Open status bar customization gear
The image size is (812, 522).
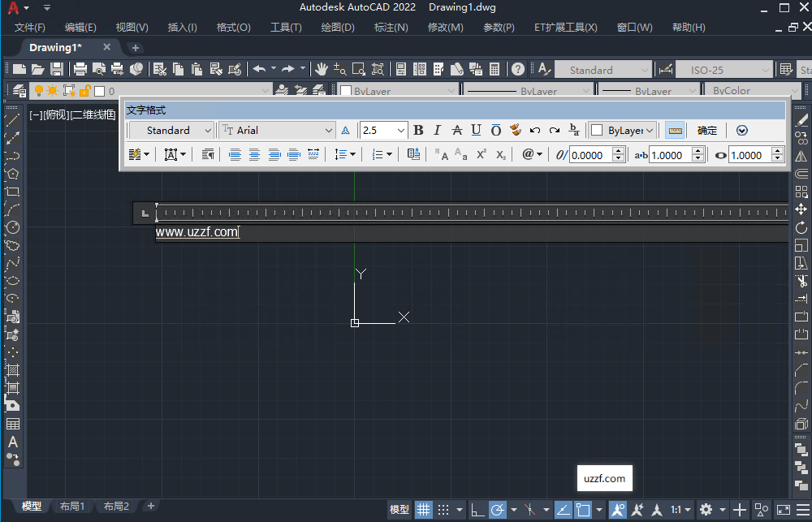click(x=707, y=509)
